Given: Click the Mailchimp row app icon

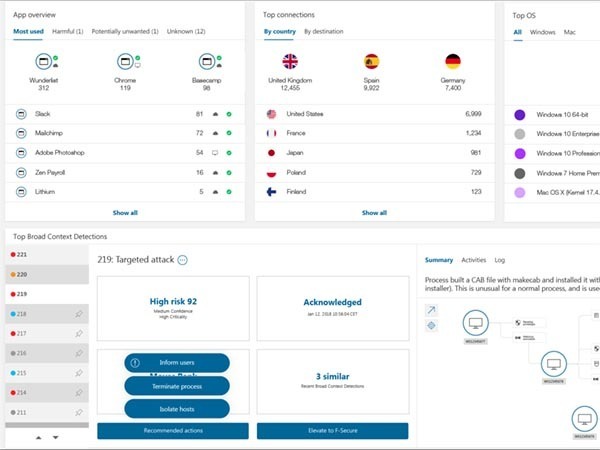Looking at the screenshot, I should click(x=21, y=133).
